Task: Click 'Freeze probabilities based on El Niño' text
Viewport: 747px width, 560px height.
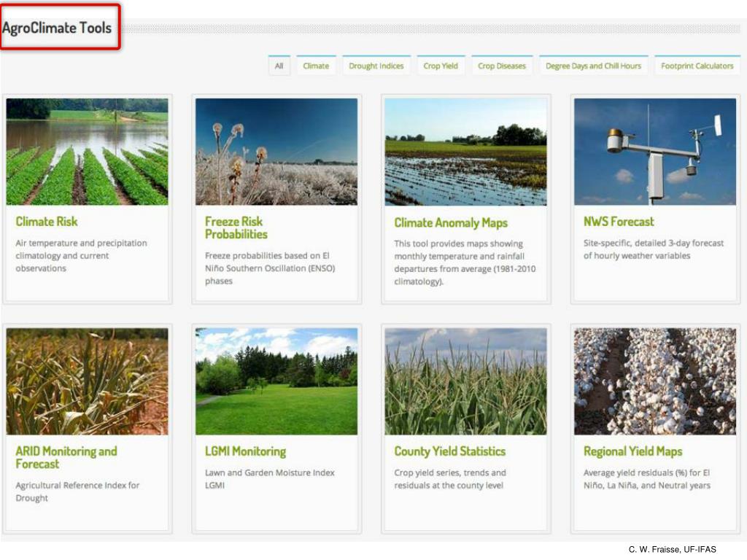Action: pyautogui.click(x=270, y=268)
